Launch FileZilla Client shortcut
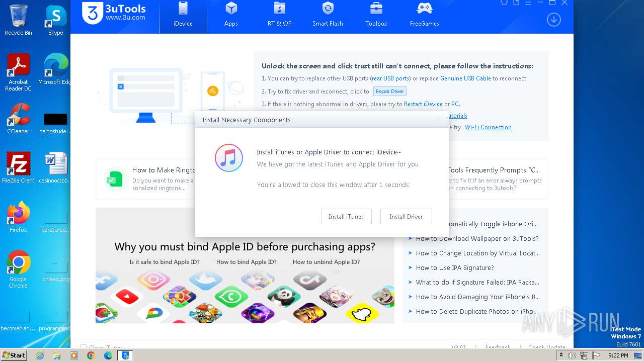The height and width of the screenshot is (362, 644). tap(18, 168)
